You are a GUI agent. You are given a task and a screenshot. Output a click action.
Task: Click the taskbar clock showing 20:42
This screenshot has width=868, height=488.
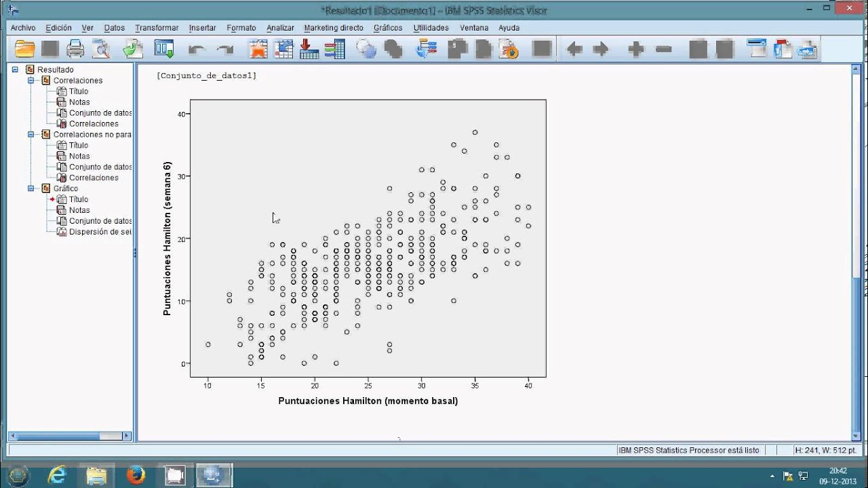837,475
